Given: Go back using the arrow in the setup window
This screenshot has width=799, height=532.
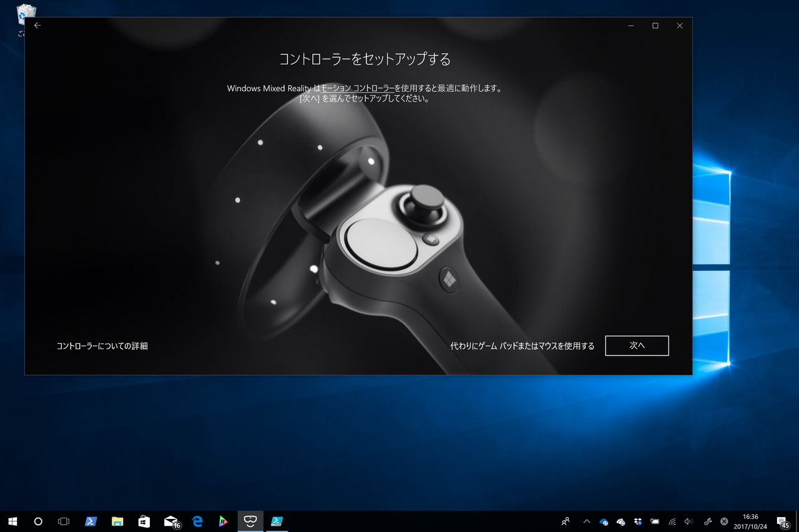Looking at the screenshot, I should click(x=37, y=26).
